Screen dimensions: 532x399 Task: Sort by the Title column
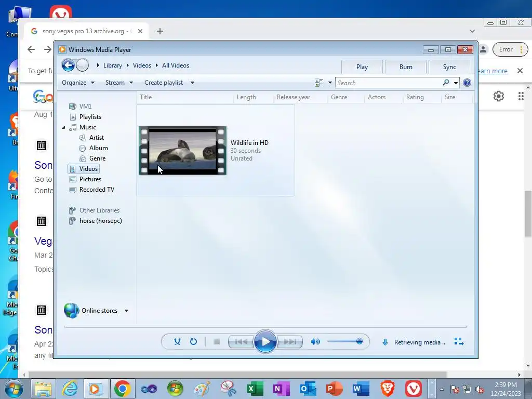[x=185, y=97]
